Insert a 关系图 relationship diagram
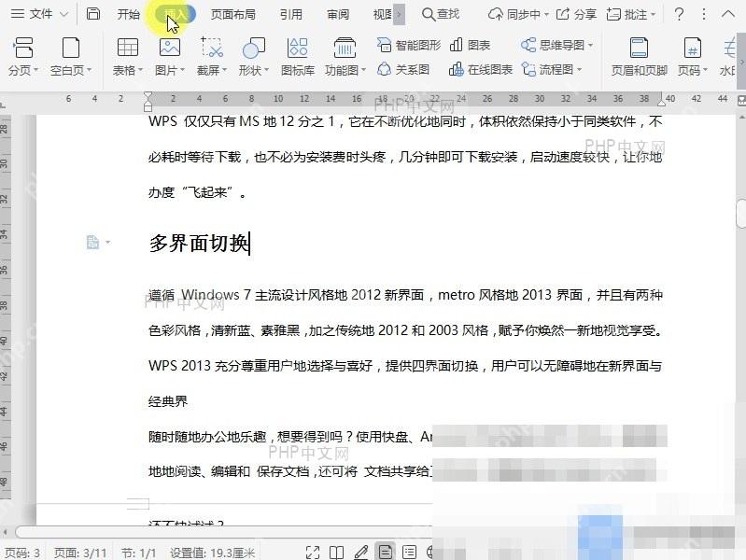746x560 pixels. pyautogui.click(x=403, y=70)
